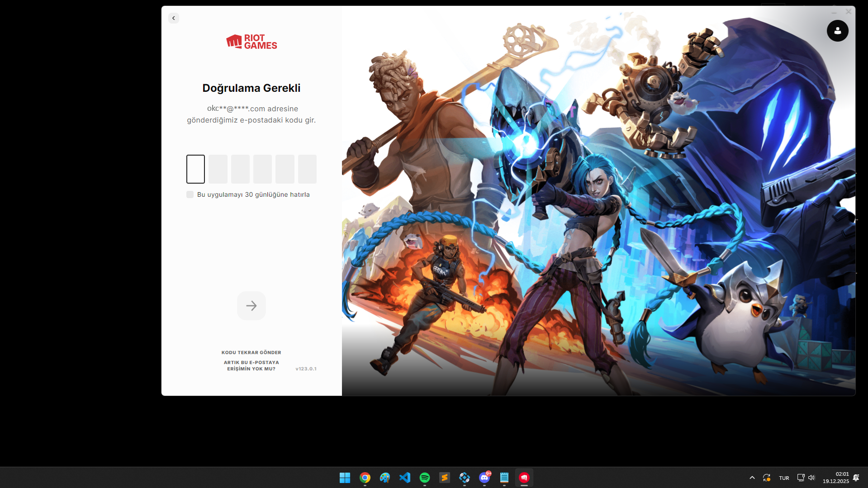
Task: Open Discord from the taskbar
Action: (484, 478)
